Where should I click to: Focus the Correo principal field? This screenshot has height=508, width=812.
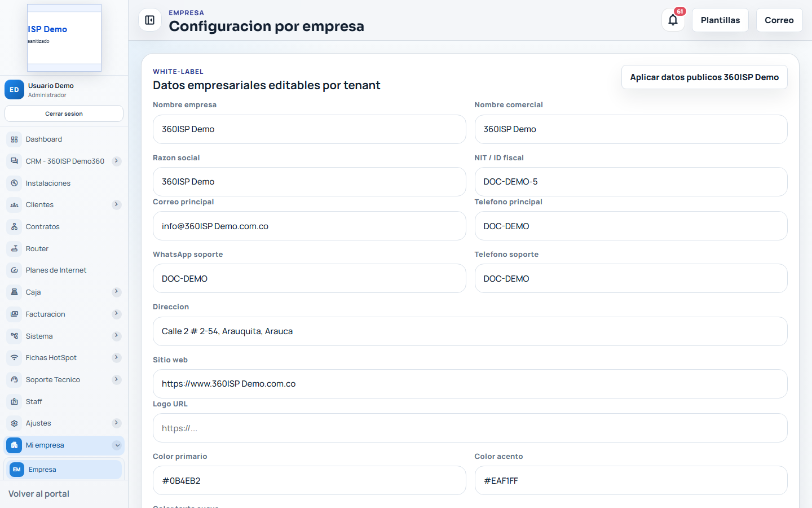pos(310,226)
